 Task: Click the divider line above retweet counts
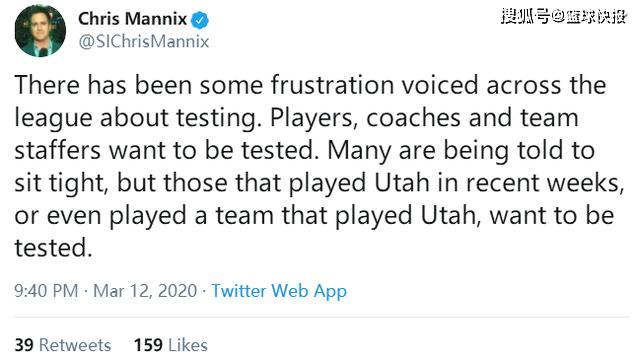(x=322, y=317)
